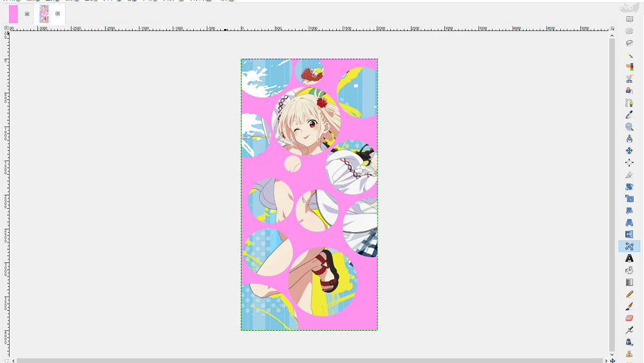Image resolution: width=644 pixels, height=363 pixels.
Task: Activate the Crop tool
Action: coord(629,174)
